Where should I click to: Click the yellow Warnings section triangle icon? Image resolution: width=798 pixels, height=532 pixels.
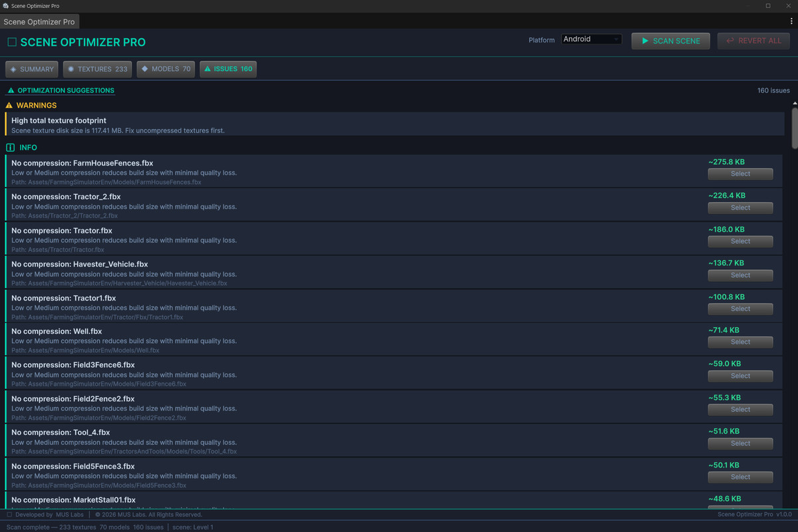[9, 105]
